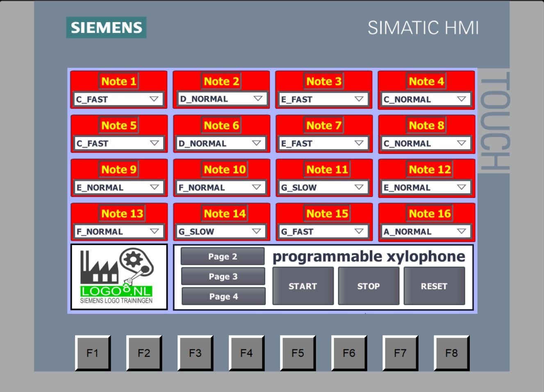
Task: Expand the Note 5 selection list
Action: click(119, 143)
